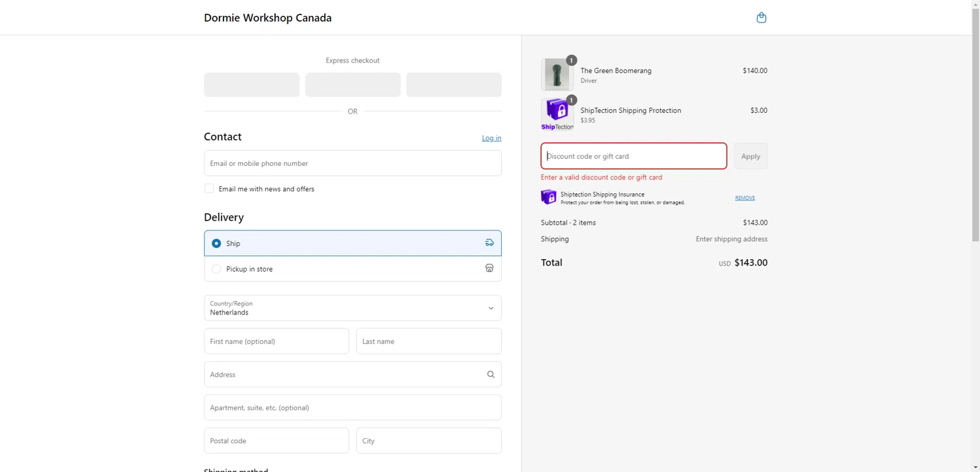This screenshot has height=472, width=980.
Task: Click the Dormie Workshop Canada store title
Action: tap(268, 18)
